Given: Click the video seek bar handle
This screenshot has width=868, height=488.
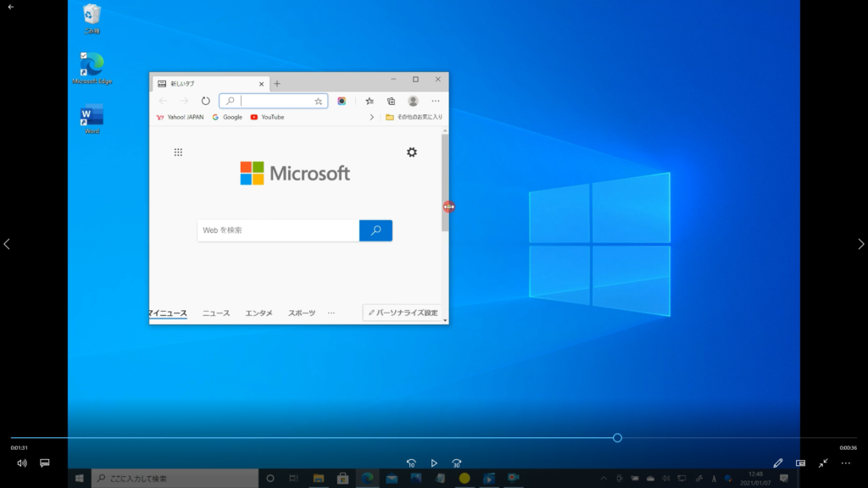Looking at the screenshot, I should 617,438.
